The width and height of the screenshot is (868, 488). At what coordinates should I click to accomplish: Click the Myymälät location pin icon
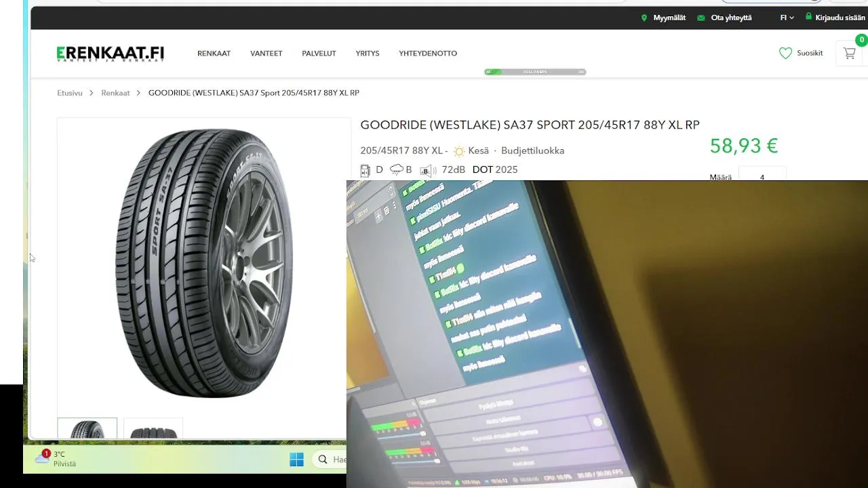point(644,18)
